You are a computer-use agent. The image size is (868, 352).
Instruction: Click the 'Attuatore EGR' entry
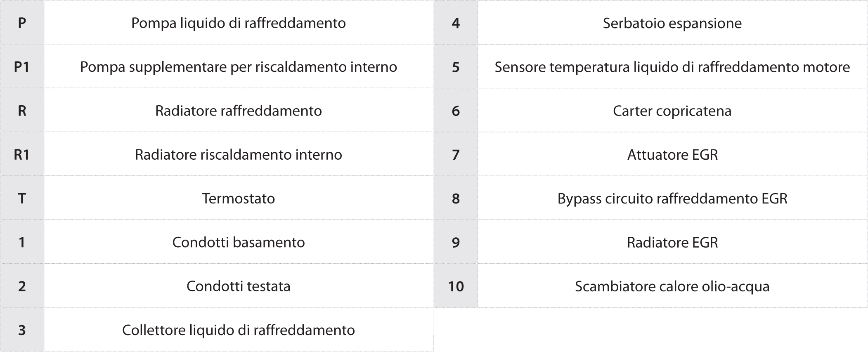coord(672,154)
